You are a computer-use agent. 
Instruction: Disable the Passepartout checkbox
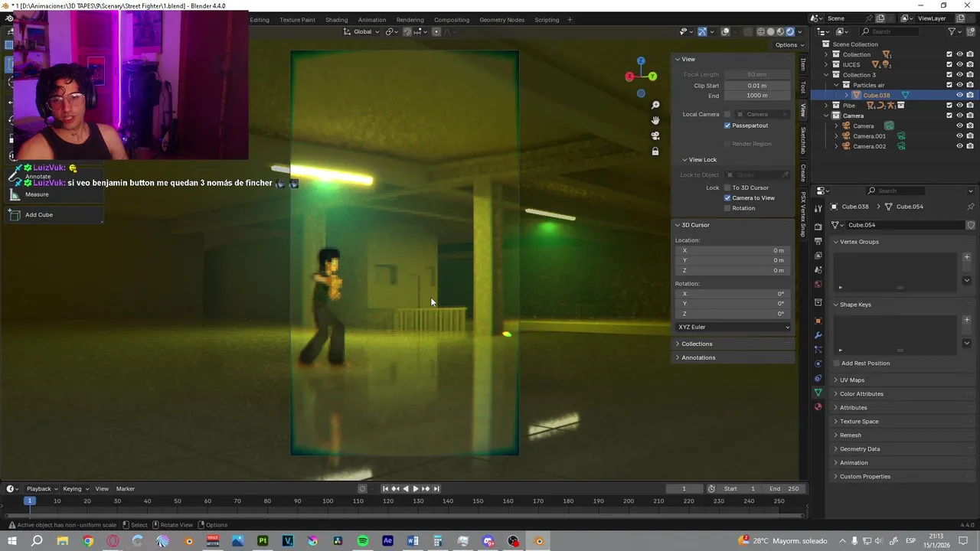(x=727, y=126)
